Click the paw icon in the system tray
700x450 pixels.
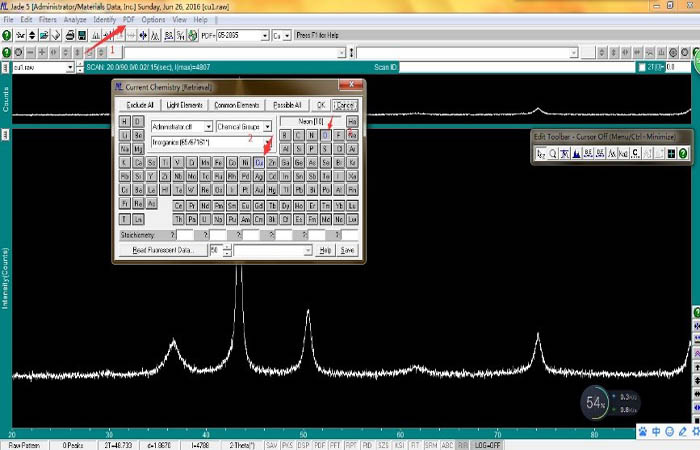click(x=643, y=432)
